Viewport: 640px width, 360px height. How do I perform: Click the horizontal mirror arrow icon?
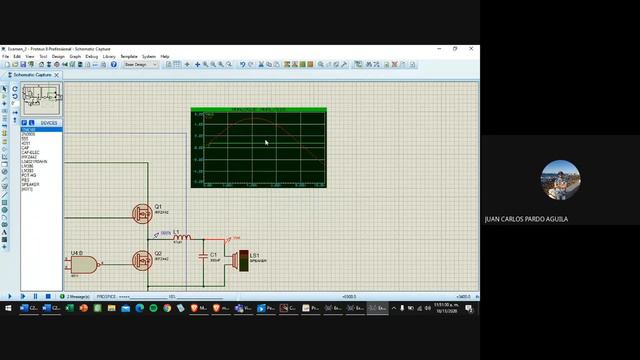tap(15, 112)
